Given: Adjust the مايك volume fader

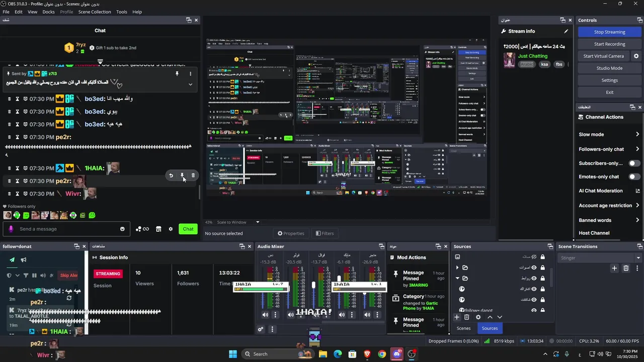Looking at the screenshot, I should (339, 280).
